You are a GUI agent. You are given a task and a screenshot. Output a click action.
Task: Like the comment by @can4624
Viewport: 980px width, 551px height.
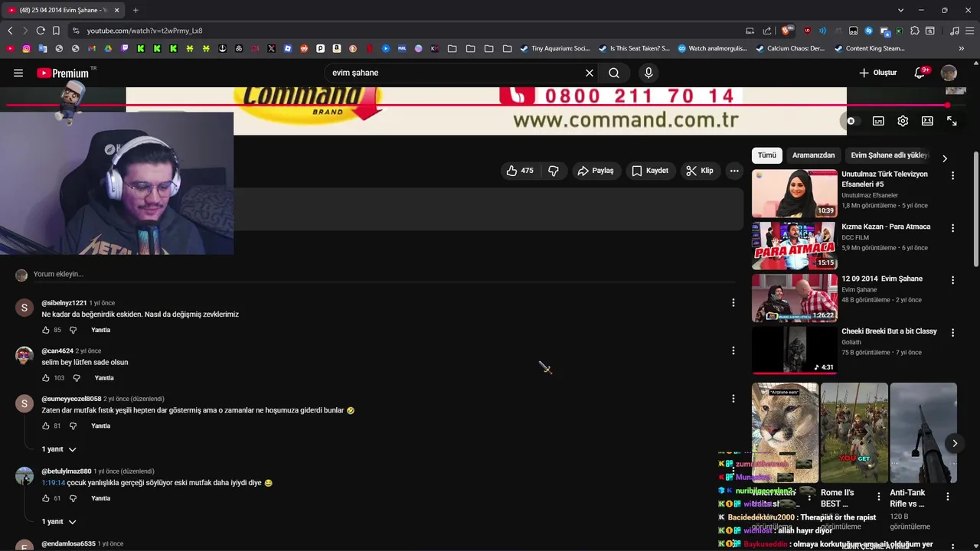coord(46,378)
